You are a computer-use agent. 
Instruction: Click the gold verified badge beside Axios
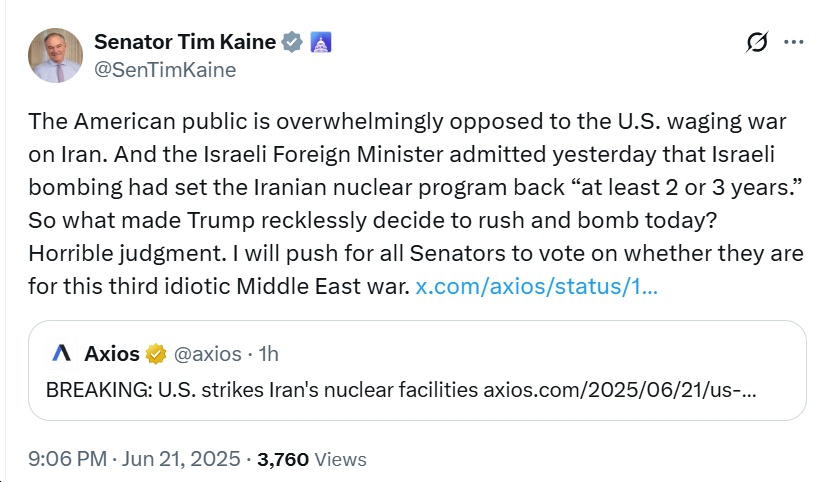pos(156,354)
